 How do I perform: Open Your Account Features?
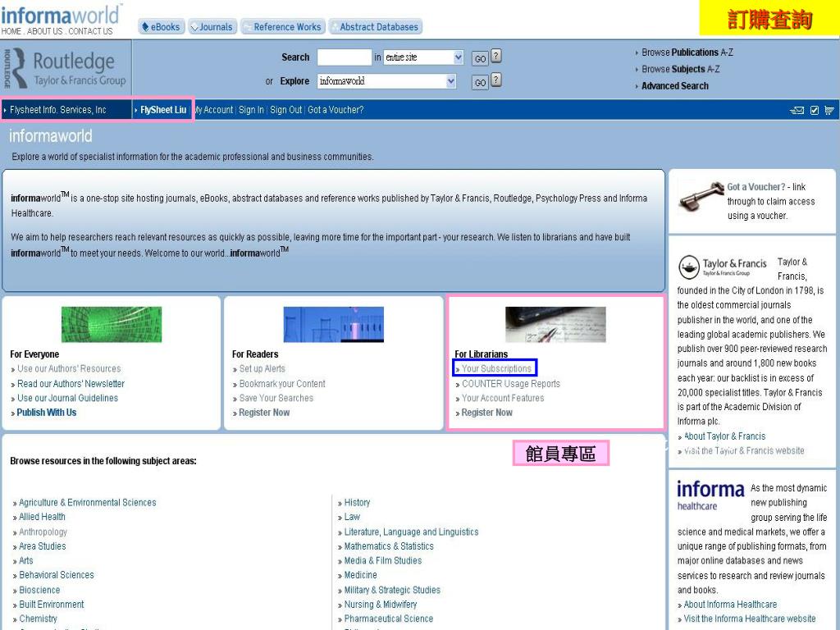[x=503, y=398]
